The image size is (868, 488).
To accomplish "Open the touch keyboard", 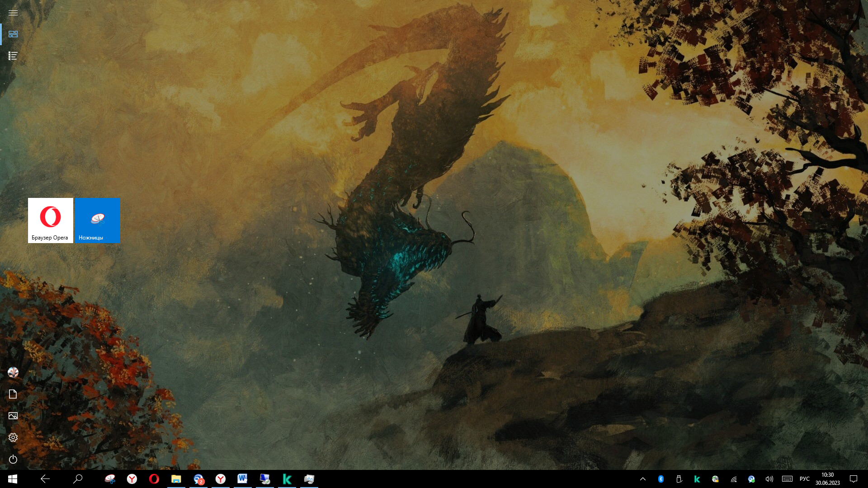I will (x=787, y=479).
